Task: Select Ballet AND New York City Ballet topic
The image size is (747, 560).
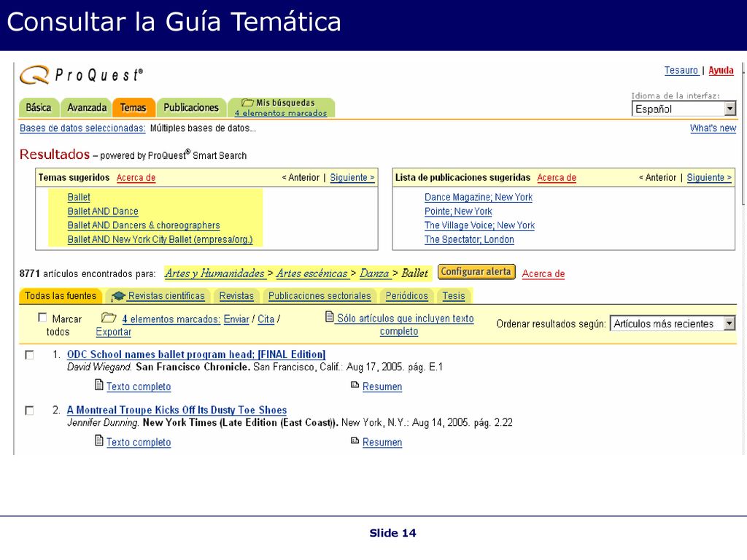Action: (x=160, y=239)
